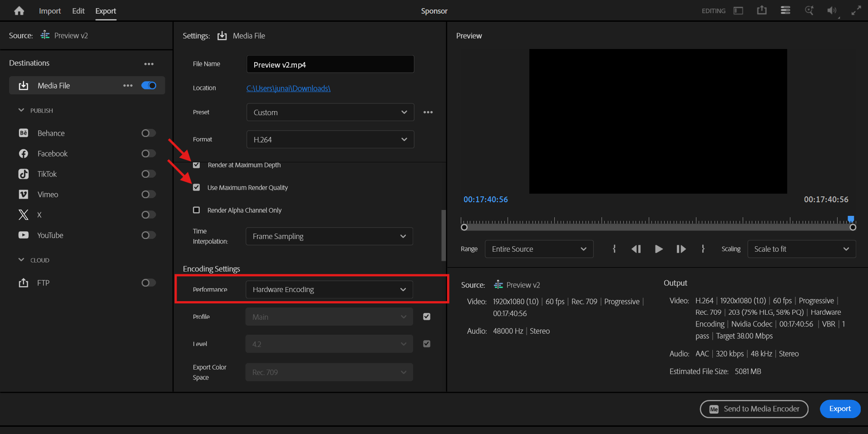Click the Facebook icon
The width and height of the screenshot is (868, 434).
tap(24, 153)
